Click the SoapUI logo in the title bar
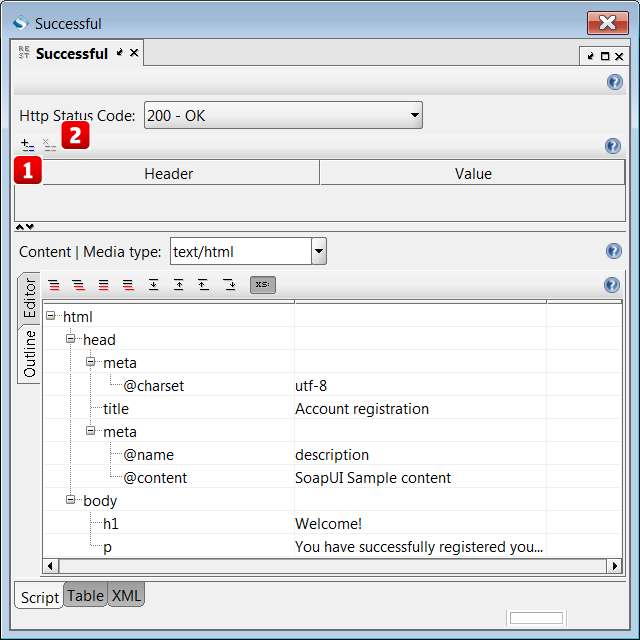Screen dimensions: 640x640 [x=20, y=23]
